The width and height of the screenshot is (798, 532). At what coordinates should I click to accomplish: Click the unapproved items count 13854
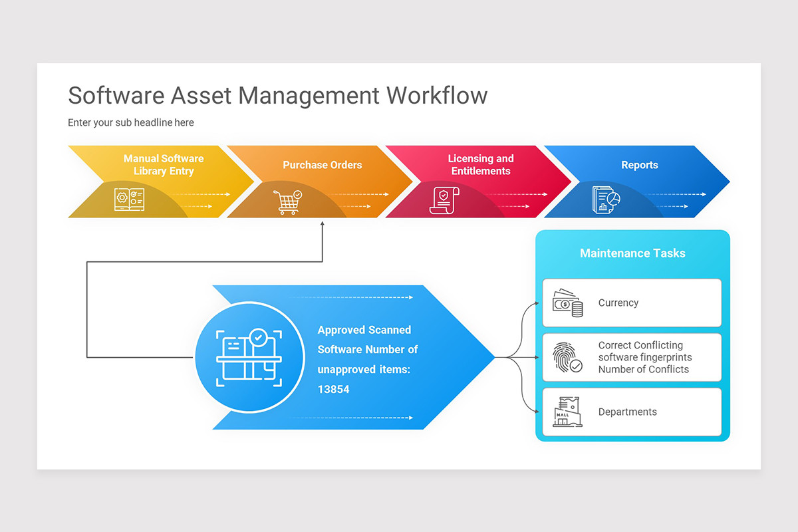[x=335, y=389]
